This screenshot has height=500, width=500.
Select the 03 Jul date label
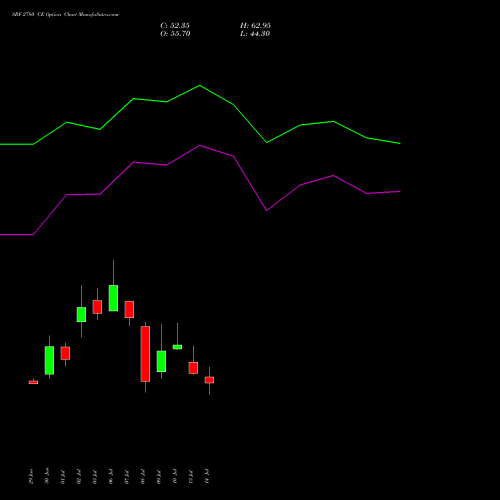[95, 477]
